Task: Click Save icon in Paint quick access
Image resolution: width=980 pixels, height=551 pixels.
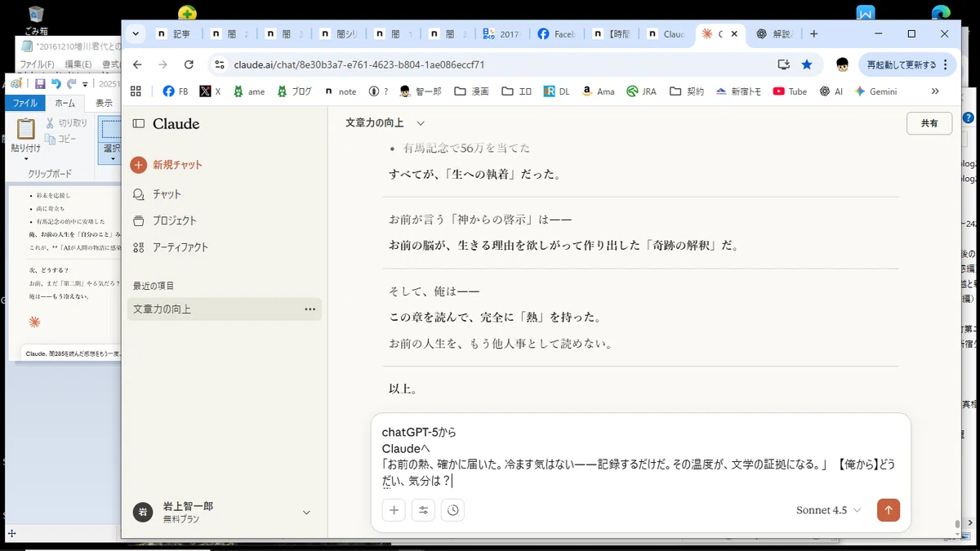Action: tap(40, 83)
